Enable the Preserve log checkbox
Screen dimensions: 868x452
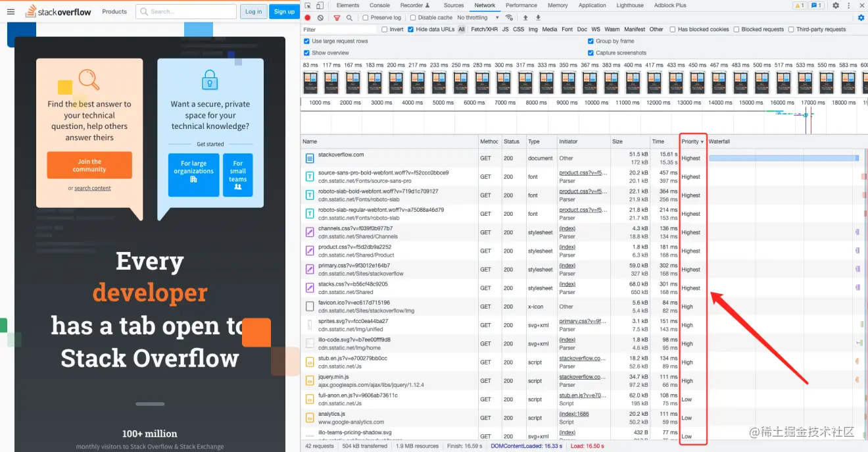pos(366,18)
